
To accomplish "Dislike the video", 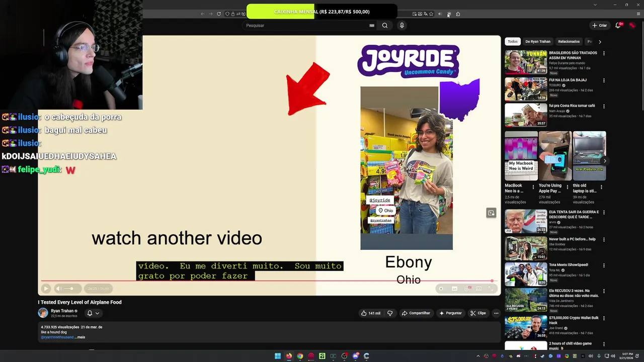I will pyautogui.click(x=390, y=313).
